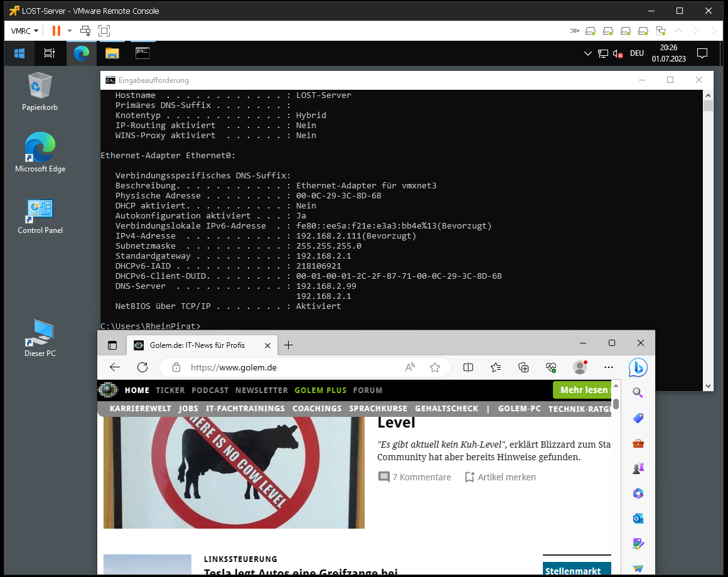Go back in Edge
Viewport: 728px width, 577px height.
(115, 367)
